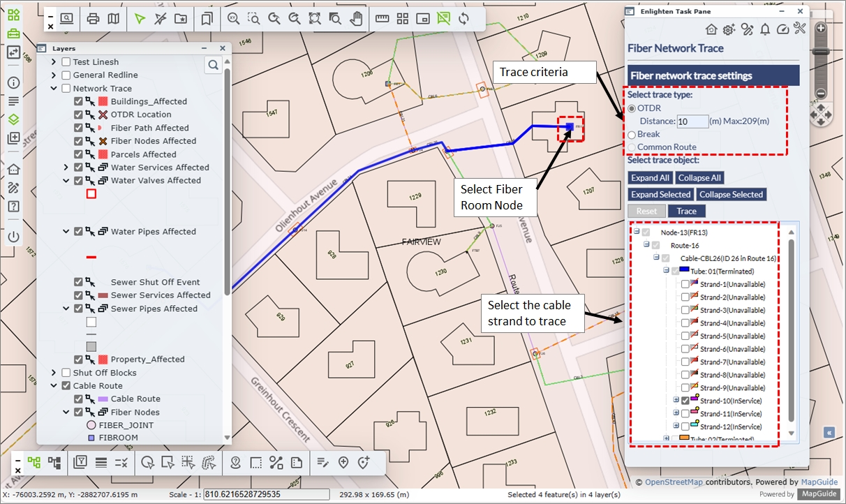Select the Pan hand tool
Image resolution: width=846 pixels, height=504 pixels.
356,19
